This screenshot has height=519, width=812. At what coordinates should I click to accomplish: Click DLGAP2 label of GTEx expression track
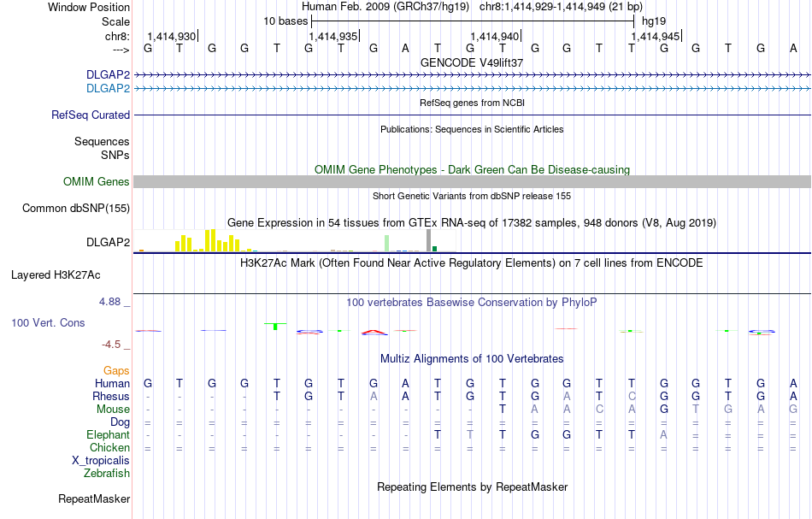click(x=108, y=243)
